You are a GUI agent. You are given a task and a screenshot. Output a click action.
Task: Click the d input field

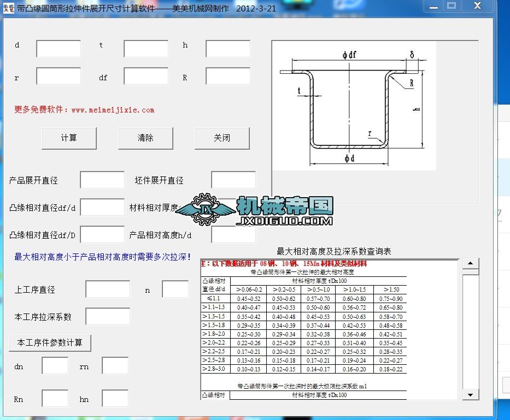58,49
